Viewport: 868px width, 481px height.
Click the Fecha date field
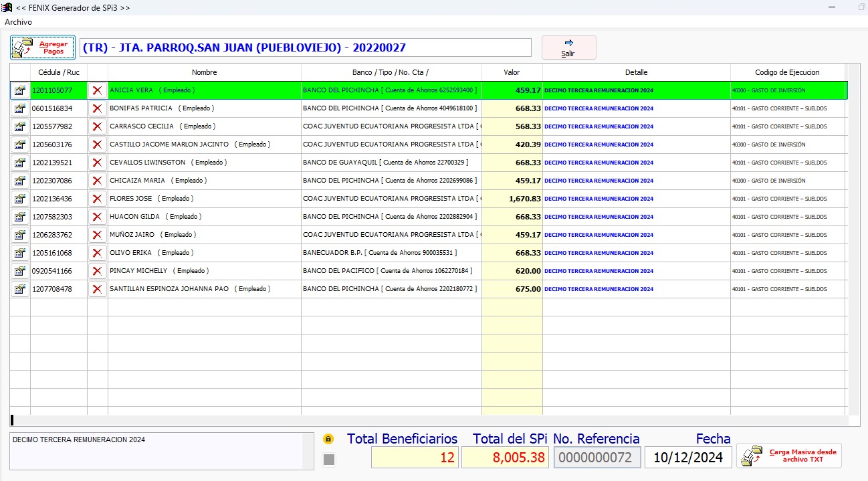(688, 458)
